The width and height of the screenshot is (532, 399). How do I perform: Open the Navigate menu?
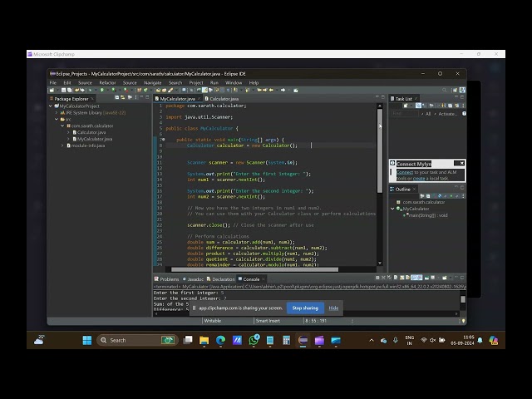[x=153, y=83]
